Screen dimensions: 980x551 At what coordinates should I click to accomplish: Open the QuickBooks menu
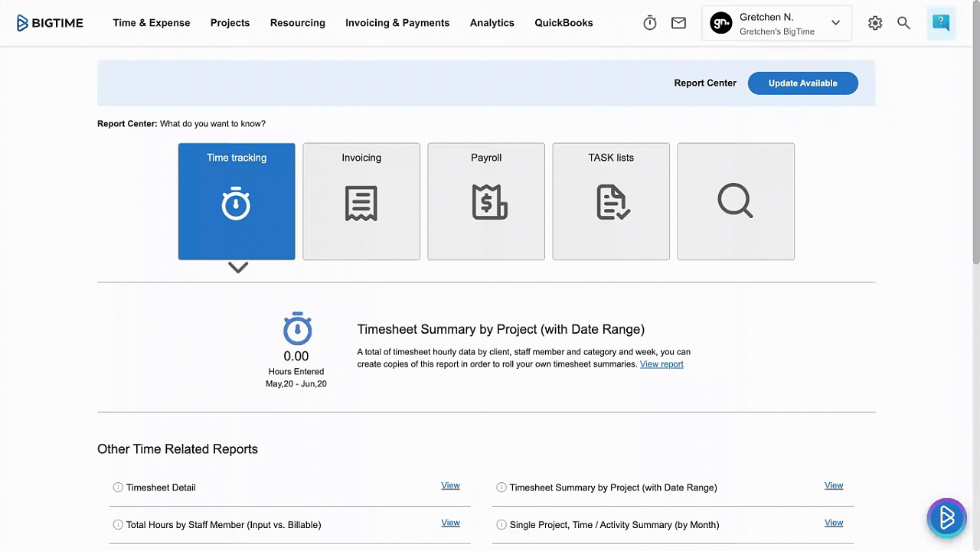tap(563, 23)
